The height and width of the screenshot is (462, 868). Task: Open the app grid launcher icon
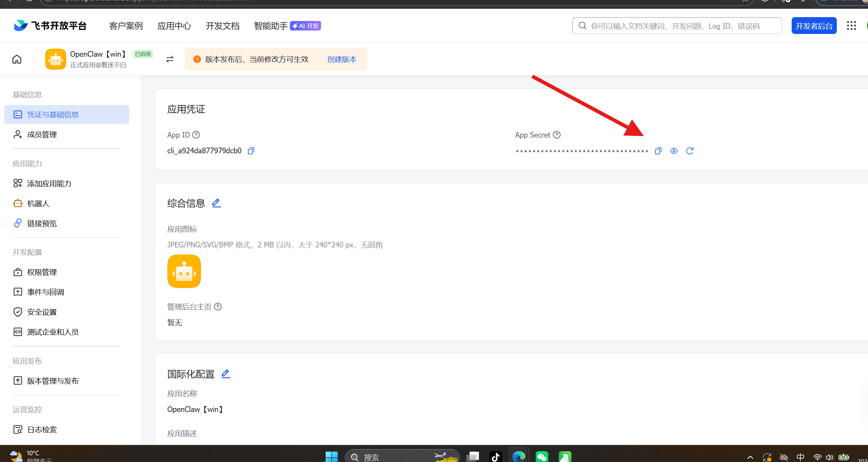click(851, 26)
